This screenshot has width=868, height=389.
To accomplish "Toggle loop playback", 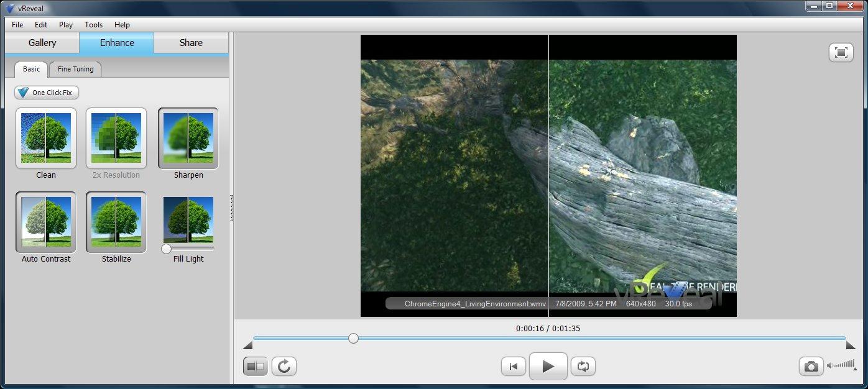I will 583,366.
